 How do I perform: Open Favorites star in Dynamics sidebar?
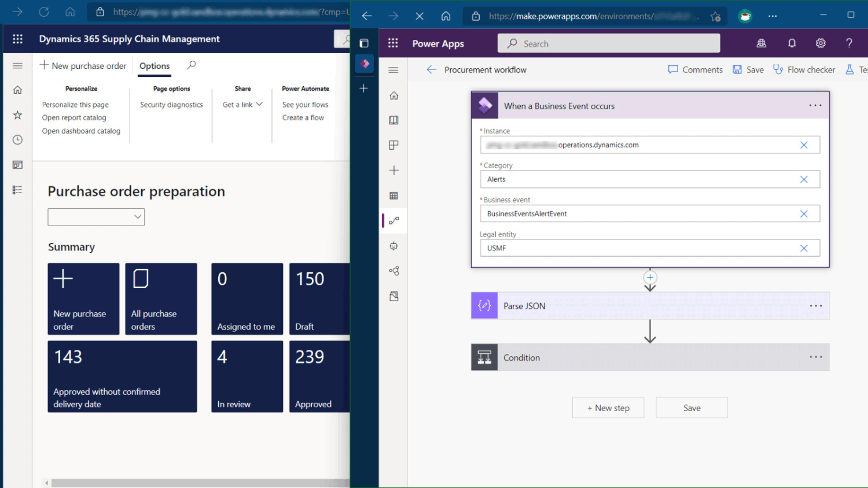coord(17,115)
